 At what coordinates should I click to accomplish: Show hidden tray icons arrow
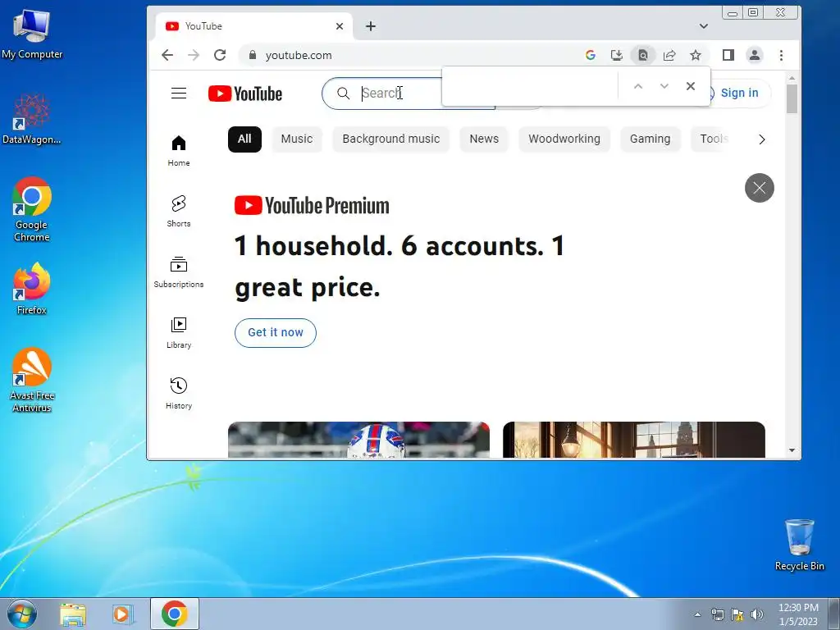click(697, 614)
